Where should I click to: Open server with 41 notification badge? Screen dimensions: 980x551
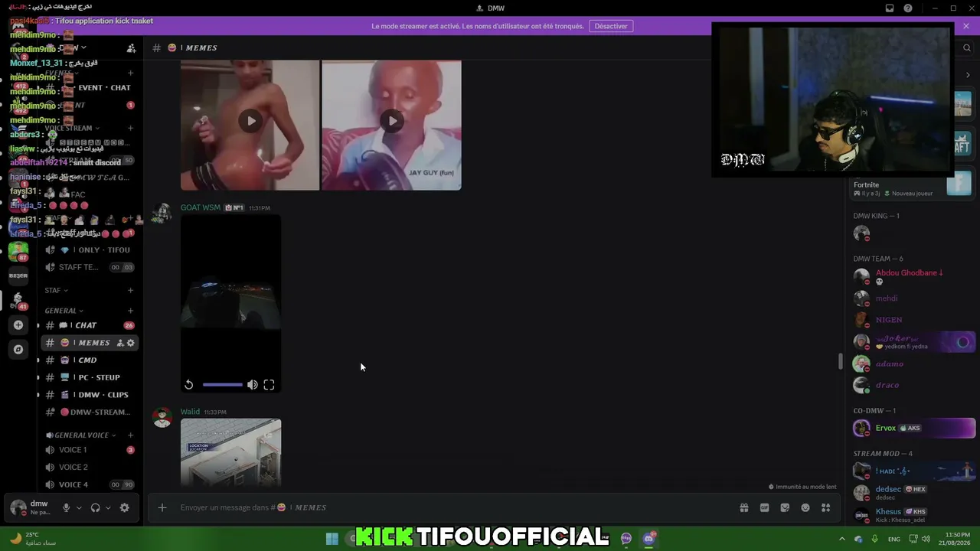click(x=18, y=300)
